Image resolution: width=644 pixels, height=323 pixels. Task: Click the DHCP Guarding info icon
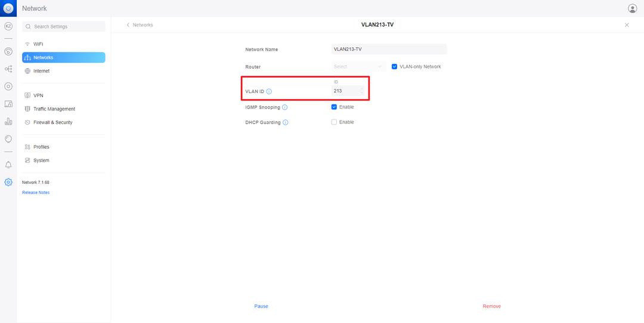point(286,122)
